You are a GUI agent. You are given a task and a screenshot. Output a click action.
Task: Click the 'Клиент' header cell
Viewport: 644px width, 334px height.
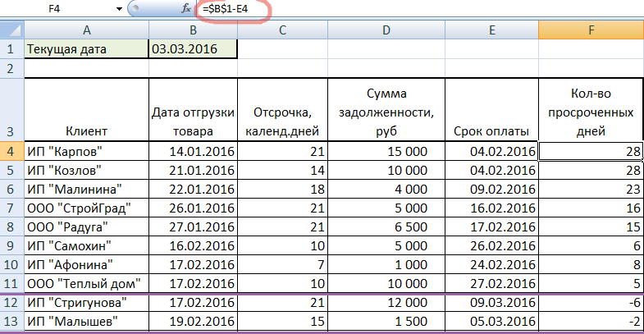coord(86,130)
